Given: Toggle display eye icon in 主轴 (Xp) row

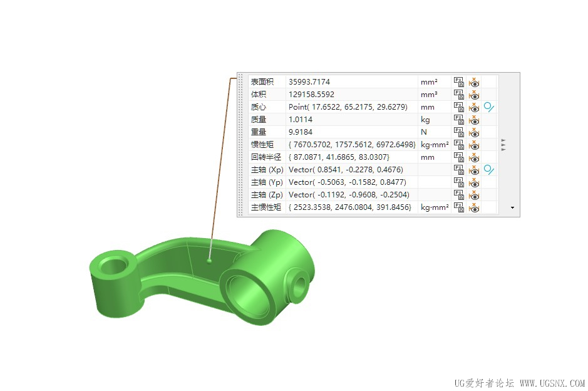Looking at the screenshot, I should pos(474,170).
